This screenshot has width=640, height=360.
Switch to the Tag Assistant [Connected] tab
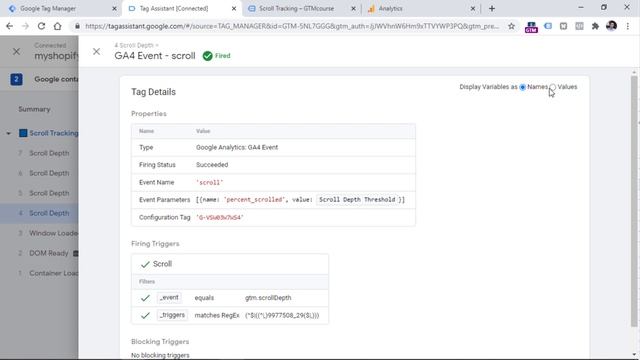182,9
